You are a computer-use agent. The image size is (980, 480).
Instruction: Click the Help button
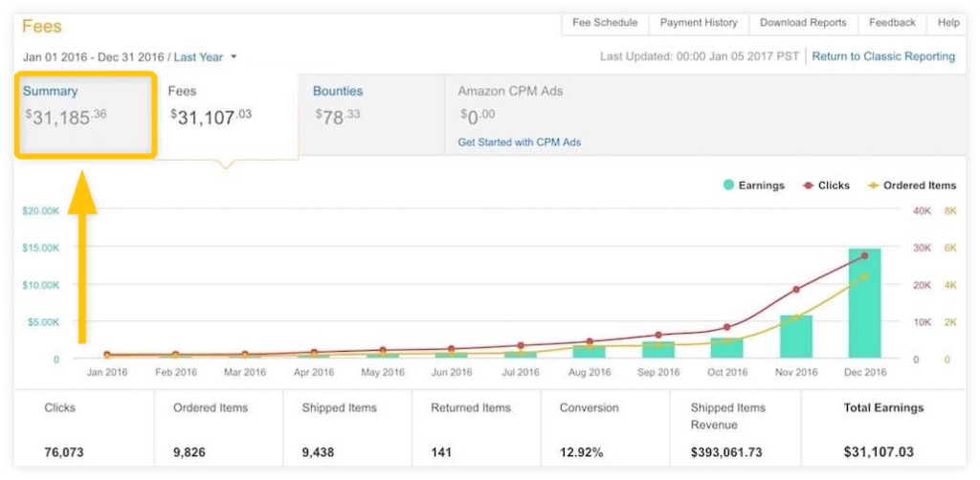[x=948, y=23]
